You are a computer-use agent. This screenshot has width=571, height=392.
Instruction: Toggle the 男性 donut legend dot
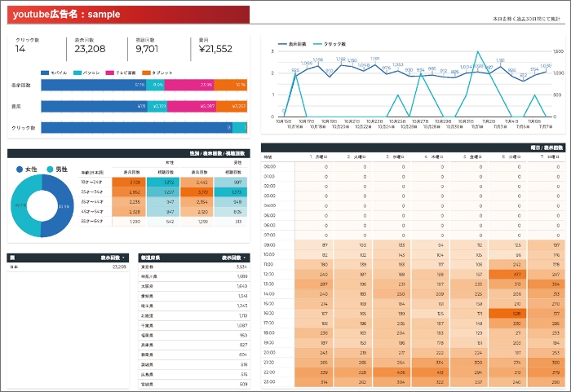(50, 169)
